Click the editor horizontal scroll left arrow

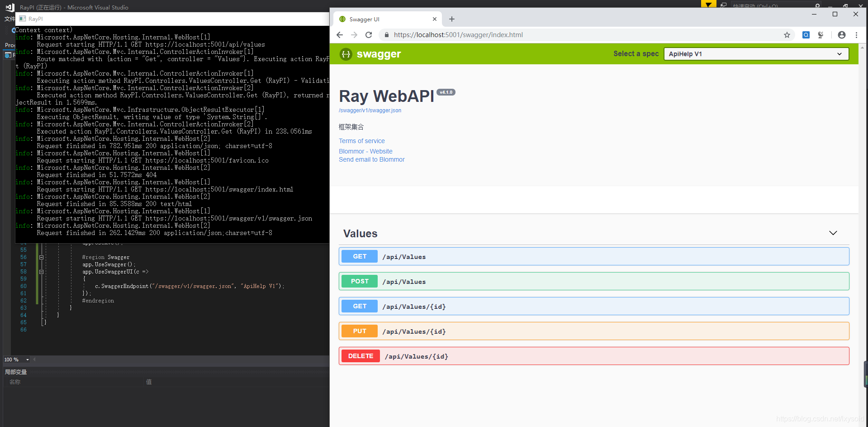click(34, 360)
